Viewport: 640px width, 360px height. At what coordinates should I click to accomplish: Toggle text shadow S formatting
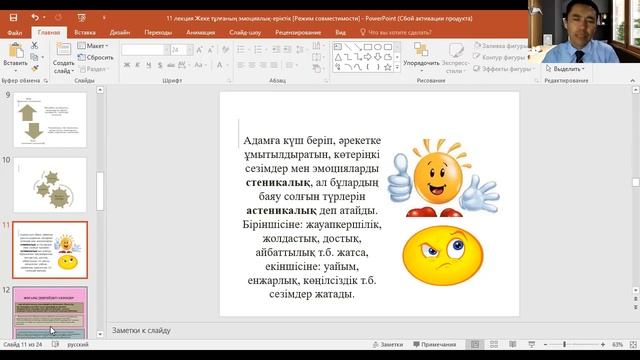click(x=160, y=65)
